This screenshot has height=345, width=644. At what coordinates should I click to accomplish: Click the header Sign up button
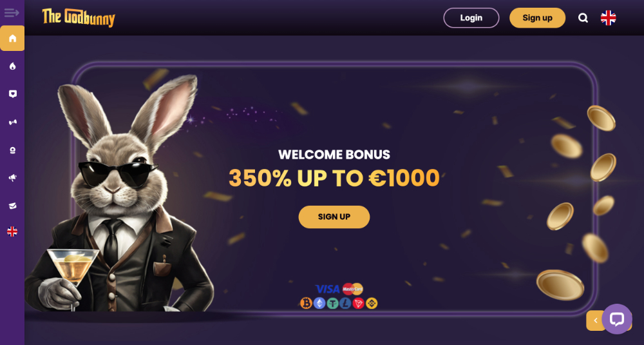(537, 17)
